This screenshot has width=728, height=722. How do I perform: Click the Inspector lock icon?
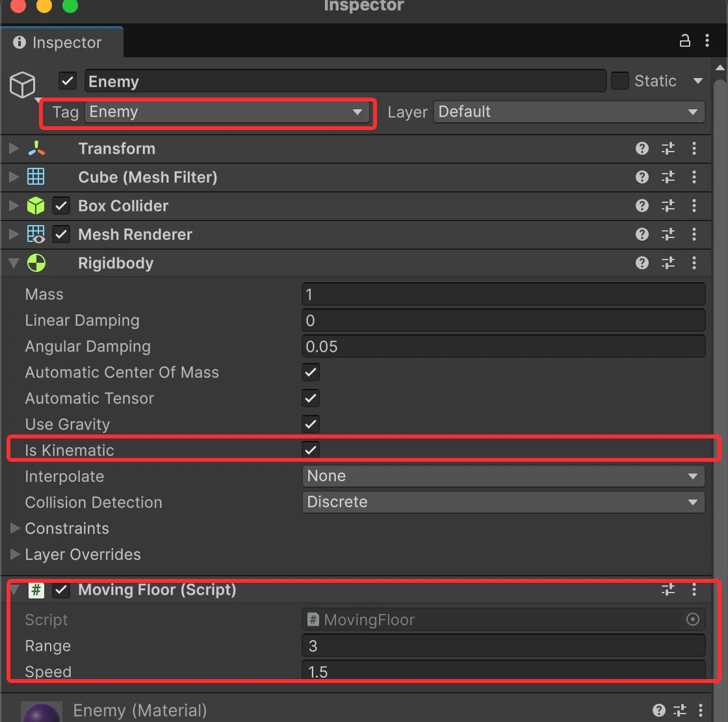click(x=684, y=41)
